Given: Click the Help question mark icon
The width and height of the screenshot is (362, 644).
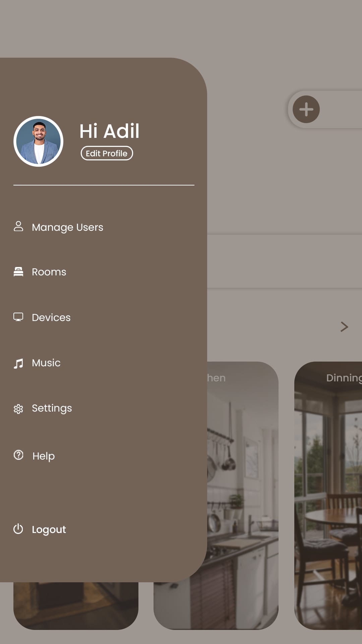Looking at the screenshot, I should 18,455.
